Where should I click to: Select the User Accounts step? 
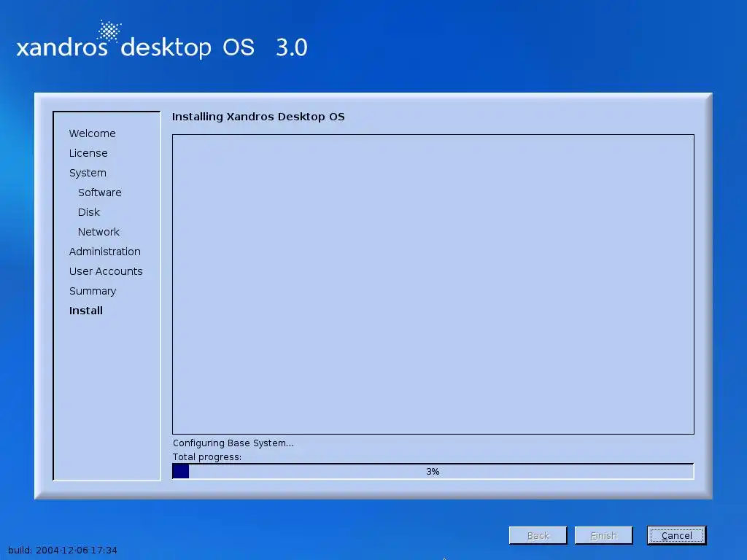tap(106, 271)
